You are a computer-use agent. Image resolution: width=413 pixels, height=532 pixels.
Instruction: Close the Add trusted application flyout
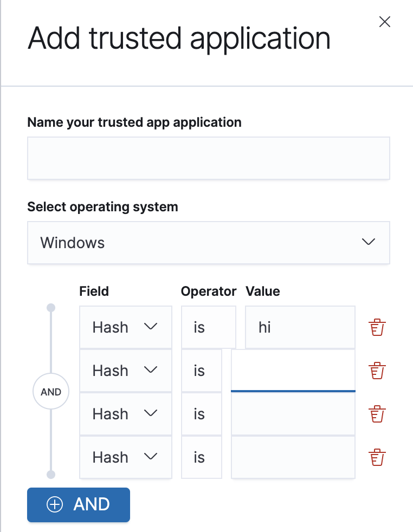tap(384, 22)
